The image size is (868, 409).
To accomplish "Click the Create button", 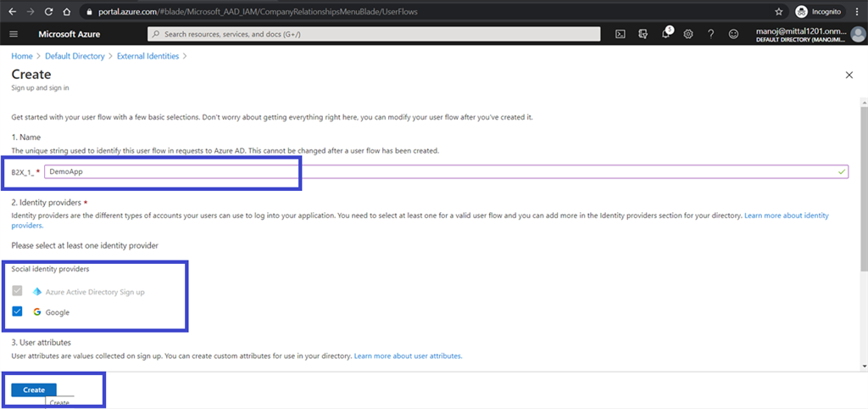I will tap(34, 389).
